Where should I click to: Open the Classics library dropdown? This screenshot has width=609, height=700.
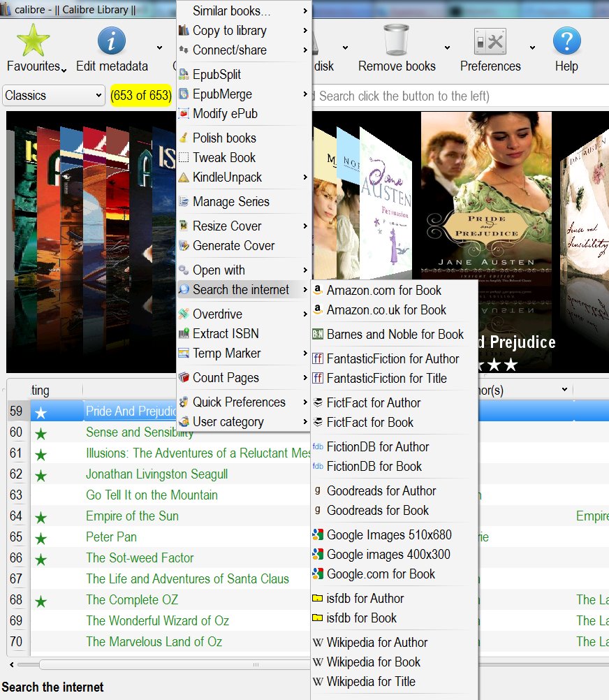point(54,96)
